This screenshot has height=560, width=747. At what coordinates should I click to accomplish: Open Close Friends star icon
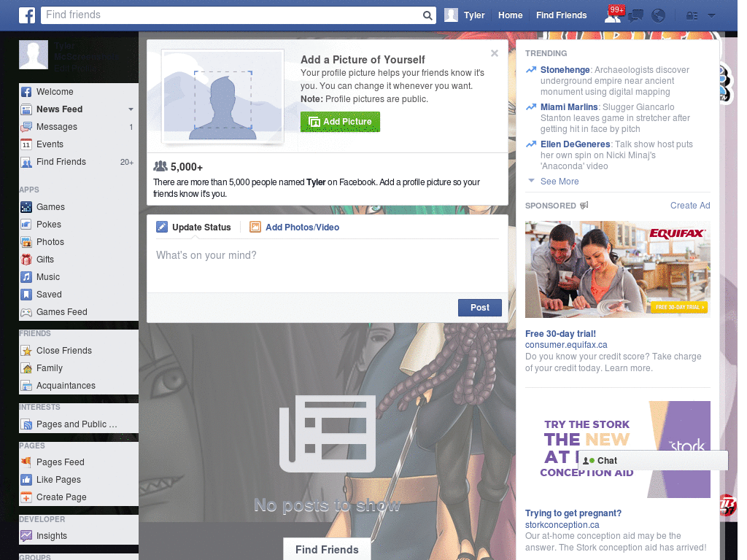click(x=26, y=351)
